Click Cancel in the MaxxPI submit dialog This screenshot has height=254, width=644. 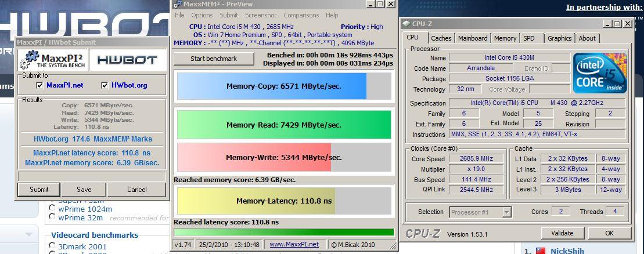pyautogui.click(x=137, y=190)
